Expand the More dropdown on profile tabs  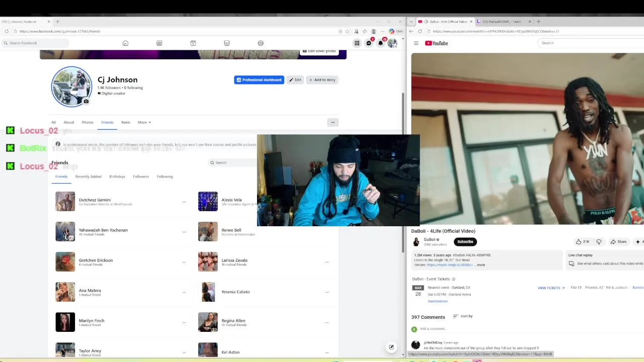pyautogui.click(x=144, y=122)
